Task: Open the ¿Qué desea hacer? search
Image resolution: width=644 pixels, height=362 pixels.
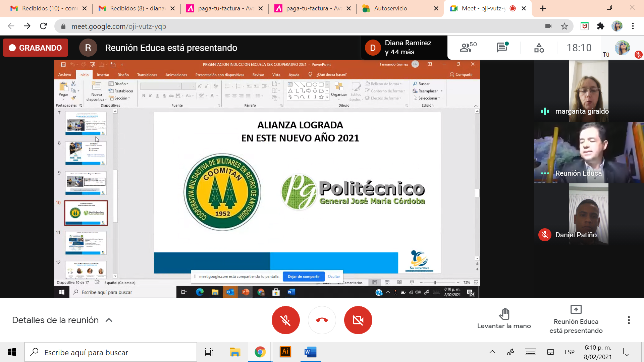Action: tap(328, 74)
